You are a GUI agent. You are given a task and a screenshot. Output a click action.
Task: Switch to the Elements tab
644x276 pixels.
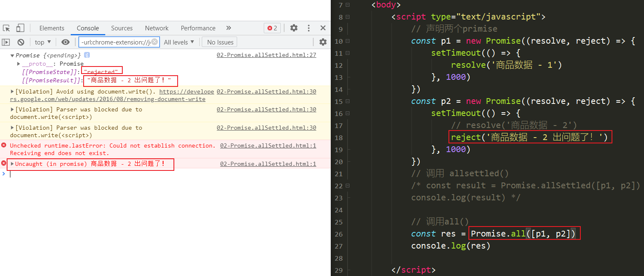pos(52,28)
